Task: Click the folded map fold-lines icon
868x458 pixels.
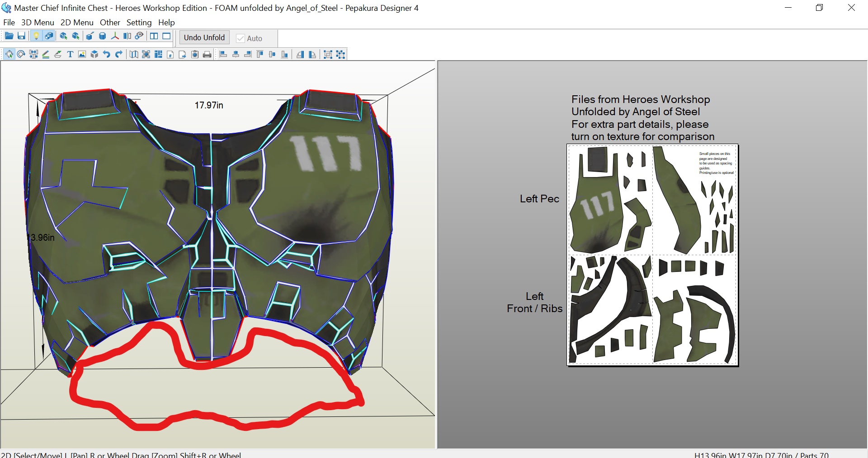Action: click(x=134, y=54)
